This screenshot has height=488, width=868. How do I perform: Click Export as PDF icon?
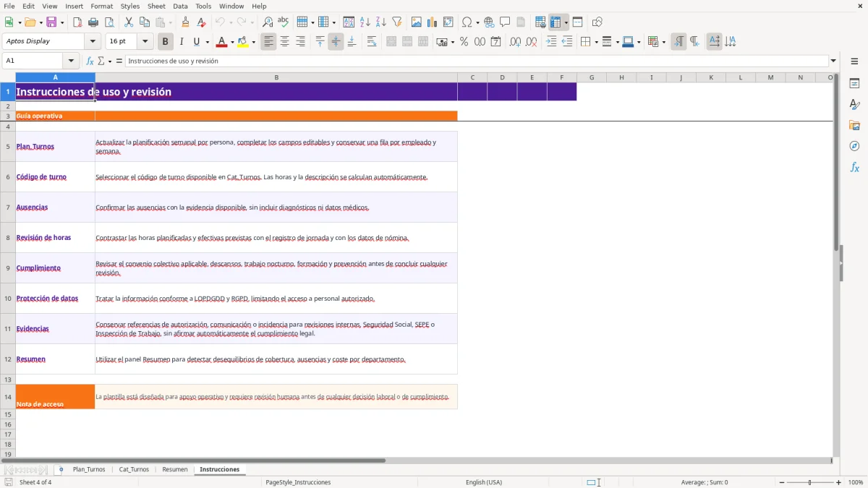point(77,22)
